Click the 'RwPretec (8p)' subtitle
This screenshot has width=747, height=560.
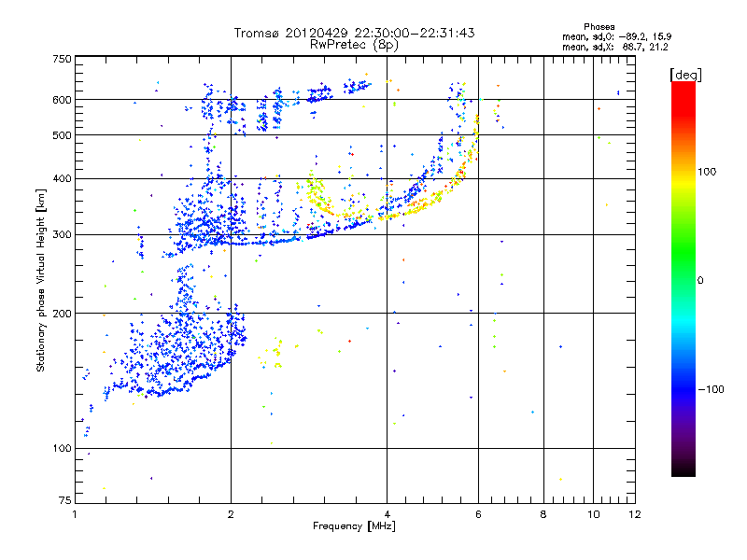[355, 45]
